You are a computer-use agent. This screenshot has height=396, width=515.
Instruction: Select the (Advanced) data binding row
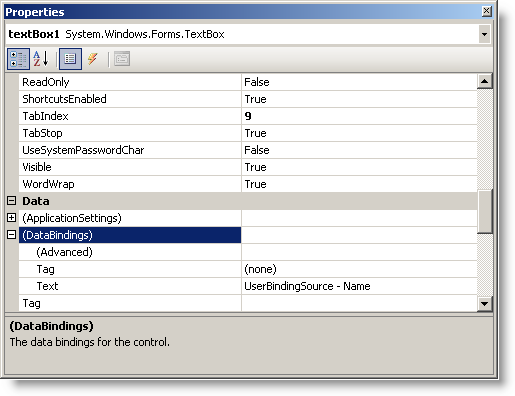[130, 252]
